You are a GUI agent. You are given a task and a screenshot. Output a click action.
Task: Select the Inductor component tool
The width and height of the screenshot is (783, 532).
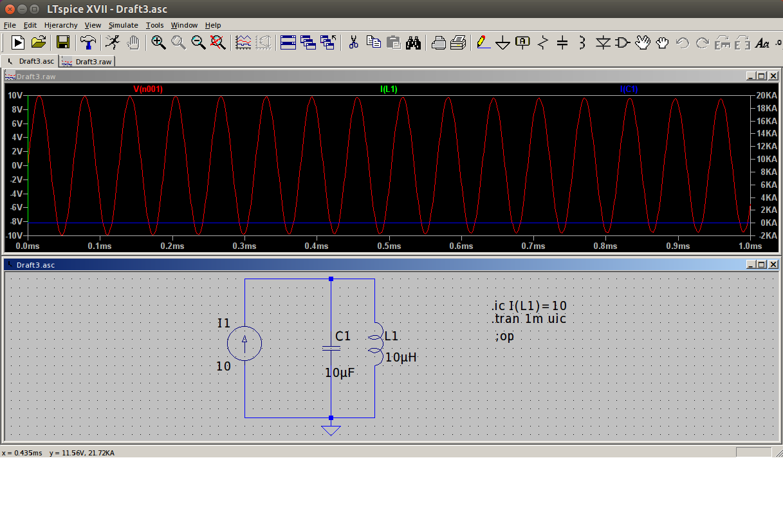[x=582, y=43]
